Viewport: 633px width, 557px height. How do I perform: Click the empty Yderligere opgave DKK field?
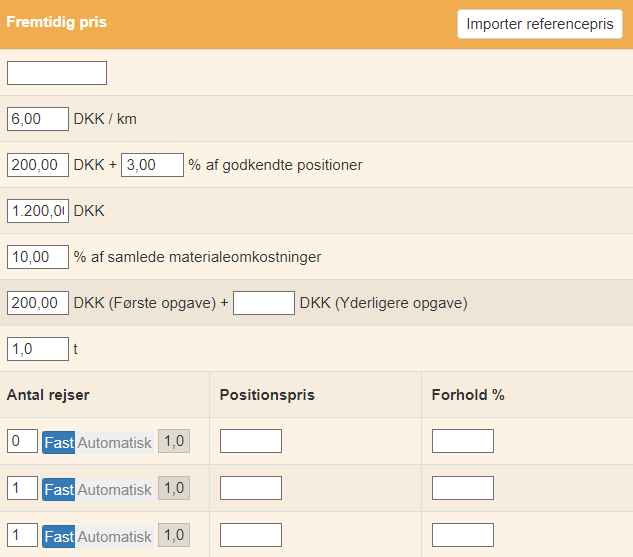pos(264,303)
